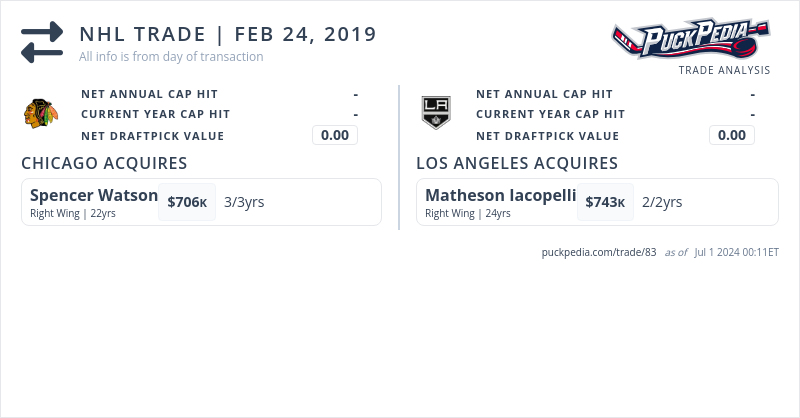Click the trade swap arrows icon
The image size is (800, 418).
point(42,43)
